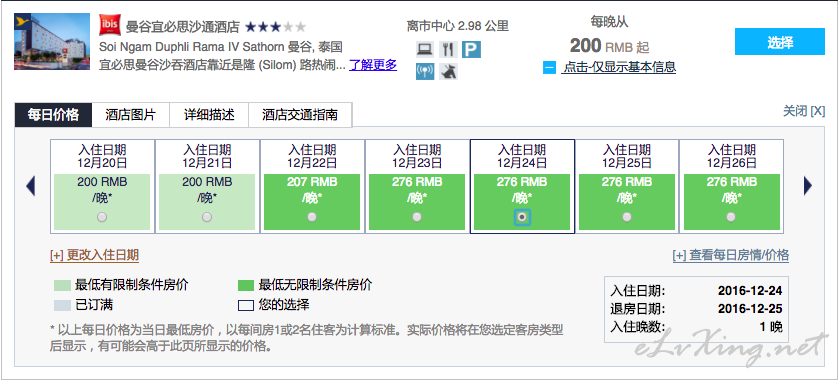Select December 20 check-in radio button
839x380 pixels.
click(102, 217)
